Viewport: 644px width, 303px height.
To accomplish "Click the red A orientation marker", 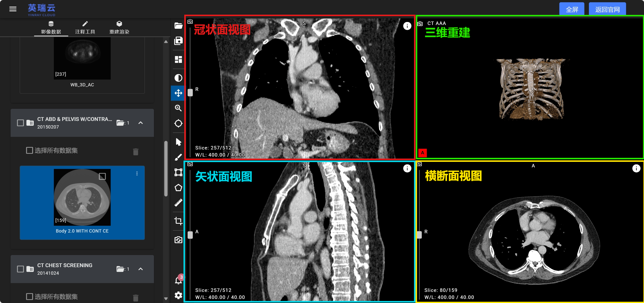I will tap(422, 153).
